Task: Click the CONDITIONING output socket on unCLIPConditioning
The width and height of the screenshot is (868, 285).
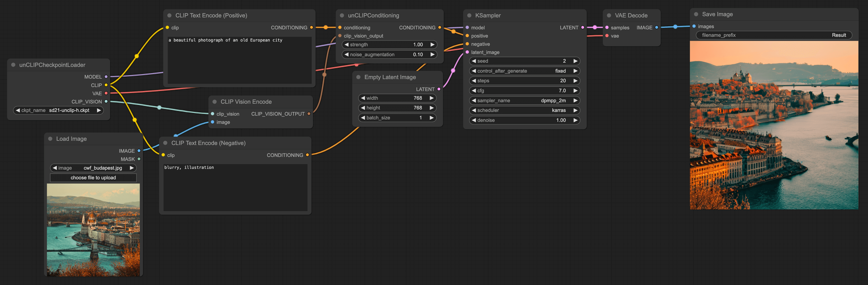Action: coord(440,28)
